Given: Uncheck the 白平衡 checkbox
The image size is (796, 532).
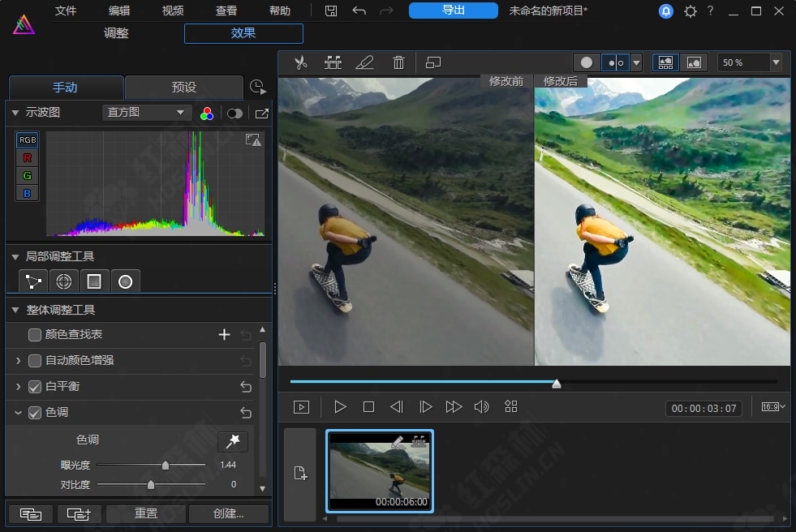Looking at the screenshot, I should point(35,386).
